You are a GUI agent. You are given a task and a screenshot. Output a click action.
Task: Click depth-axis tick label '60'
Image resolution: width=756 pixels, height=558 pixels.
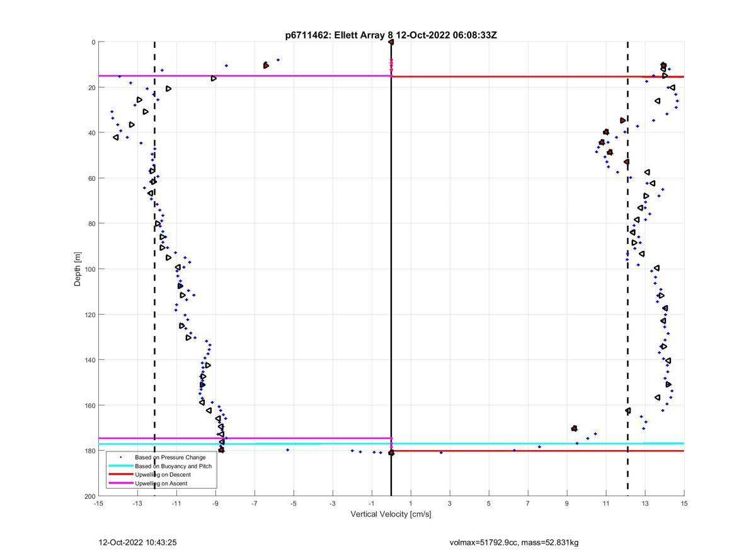click(x=91, y=178)
